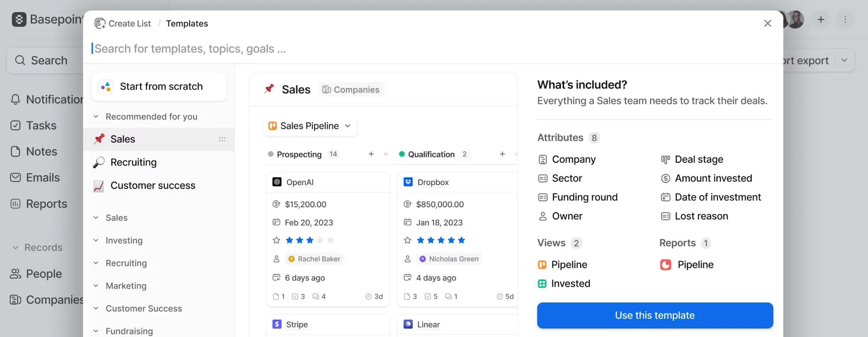Select the Recruiting recommended template
Image resolution: width=868 pixels, height=337 pixels.
click(x=159, y=162)
